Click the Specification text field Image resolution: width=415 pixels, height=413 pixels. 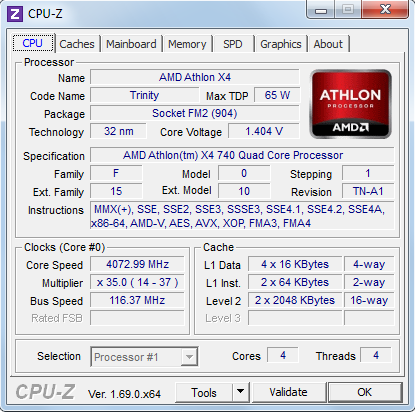pyautogui.click(x=242, y=155)
